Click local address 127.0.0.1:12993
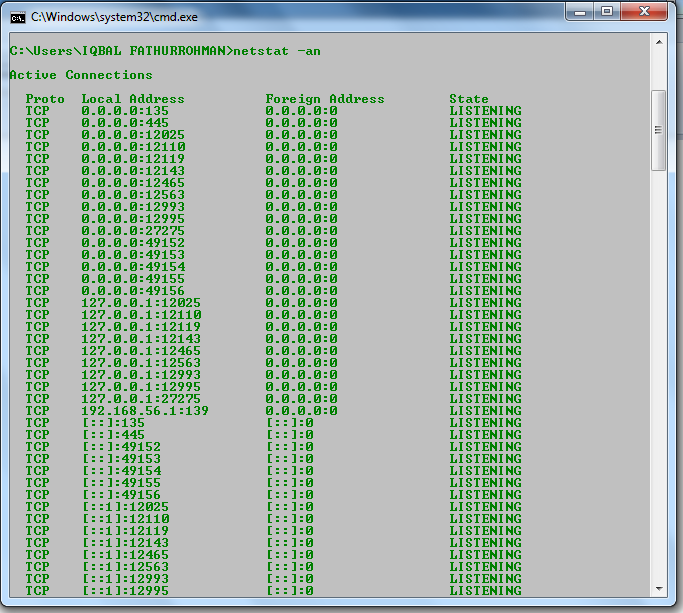 pyautogui.click(x=141, y=375)
